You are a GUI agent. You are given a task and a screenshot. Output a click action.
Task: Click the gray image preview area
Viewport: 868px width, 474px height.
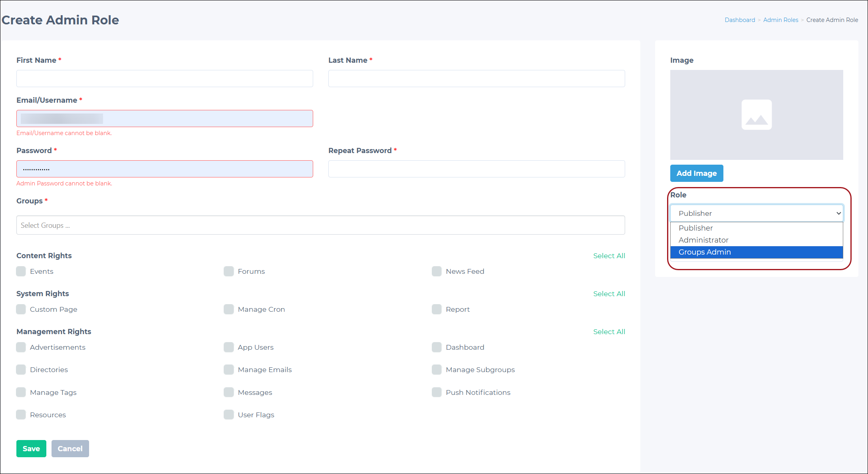(757, 115)
